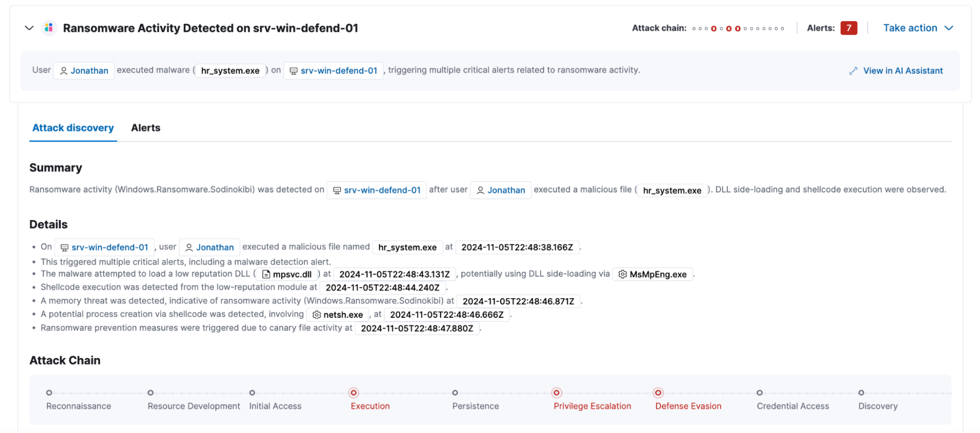Select red Defense Evasion marker in Attack Chain

(x=658, y=393)
